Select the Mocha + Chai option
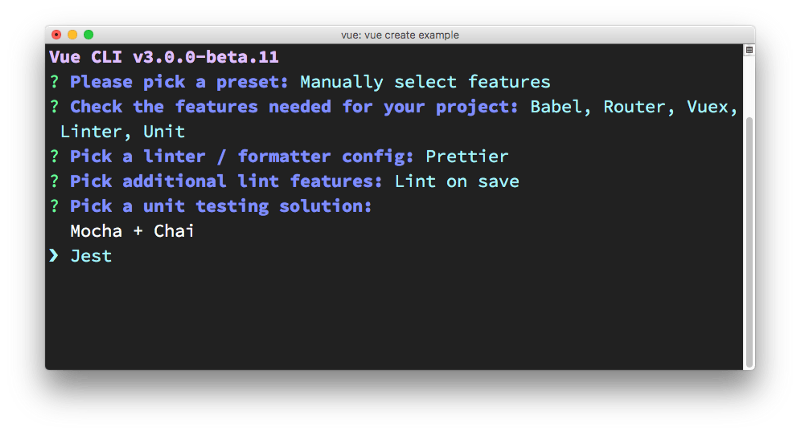 pos(132,231)
